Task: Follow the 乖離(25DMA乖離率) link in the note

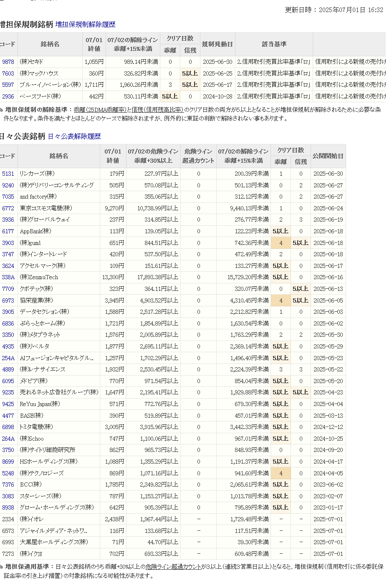Action: click(100, 110)
